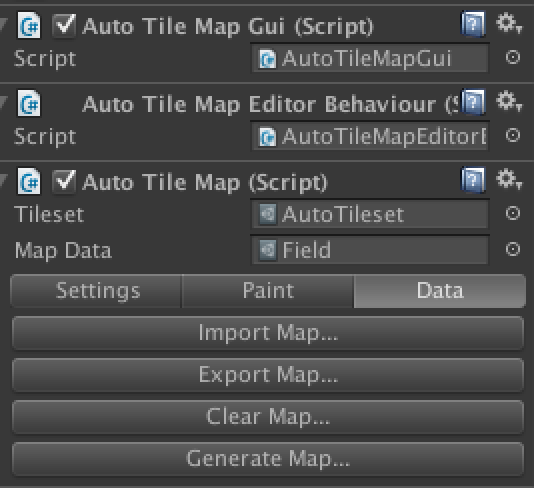Open gear menu of Auto Tile Map Editor Behaviour
Screen dimensions: 534x488
(x=509, y=101)
